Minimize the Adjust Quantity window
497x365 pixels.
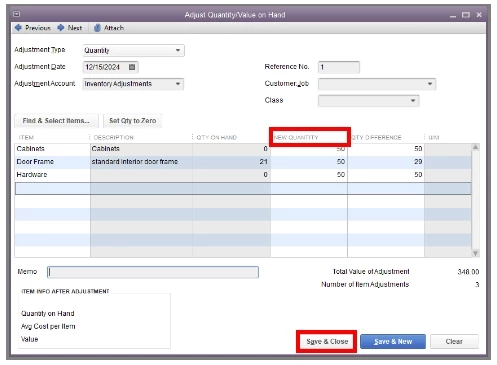[453, 15]
